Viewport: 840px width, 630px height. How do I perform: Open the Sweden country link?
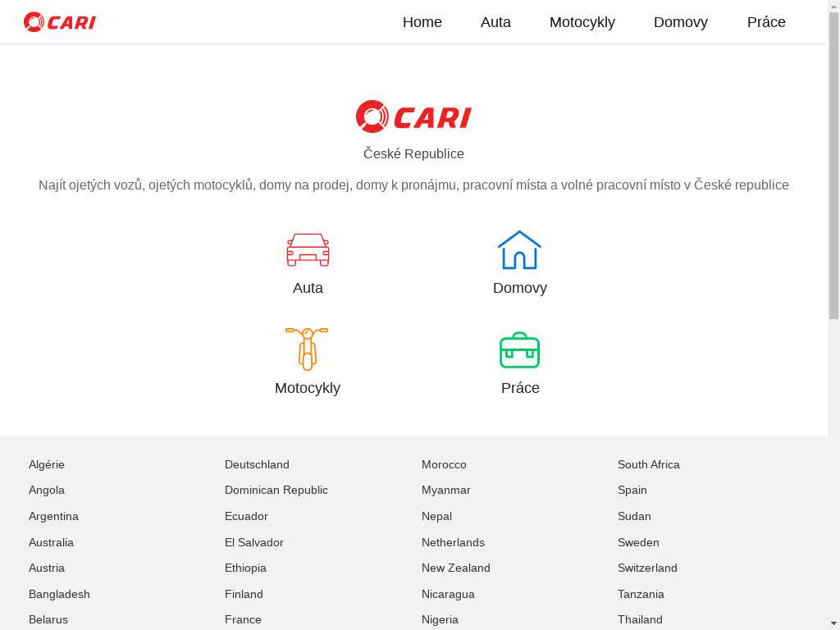point(638,543)
